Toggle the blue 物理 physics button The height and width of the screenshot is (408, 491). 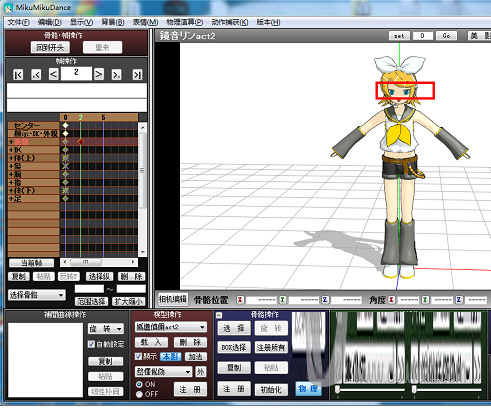pos(308,389)
